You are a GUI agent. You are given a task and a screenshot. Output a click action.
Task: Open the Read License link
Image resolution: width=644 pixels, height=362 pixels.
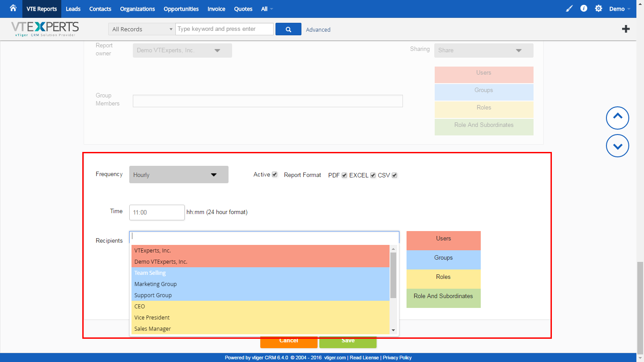point(364,358)
